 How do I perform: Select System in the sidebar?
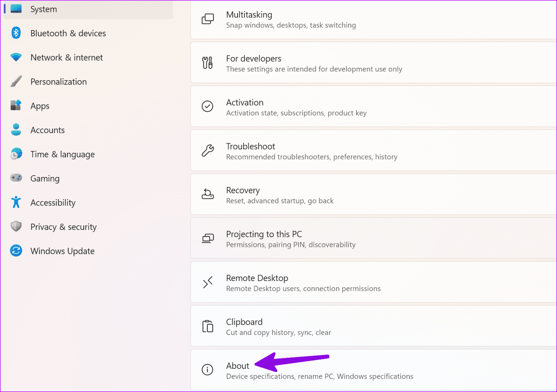[44, 9]
